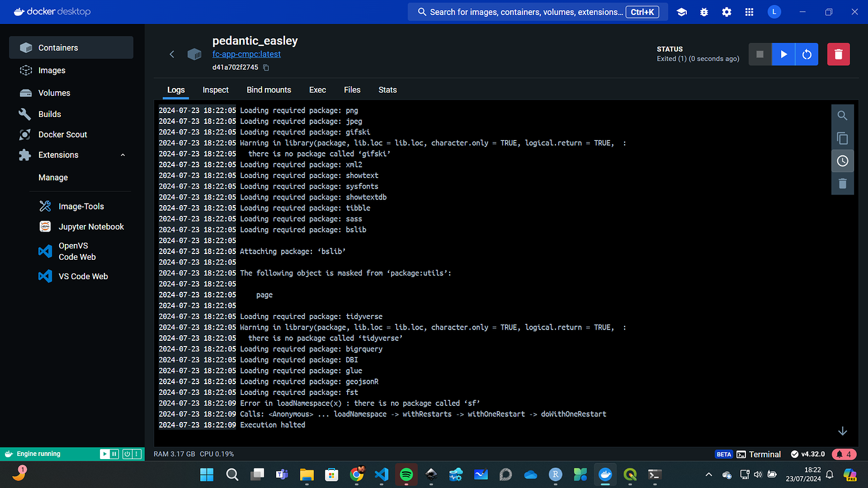The width and height of the screenshot is (868, 488).
Task: Copy the container logs
Action: pos(842,138)
